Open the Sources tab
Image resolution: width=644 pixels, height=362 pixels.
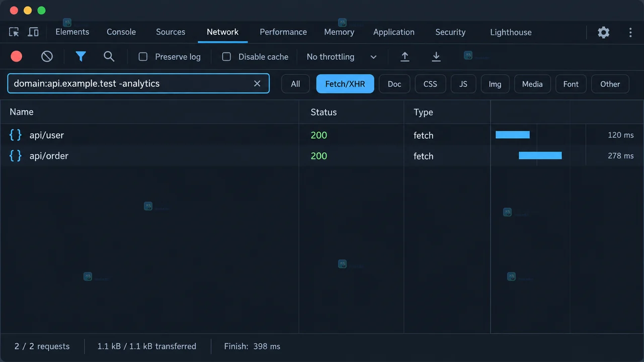(171, 32)
